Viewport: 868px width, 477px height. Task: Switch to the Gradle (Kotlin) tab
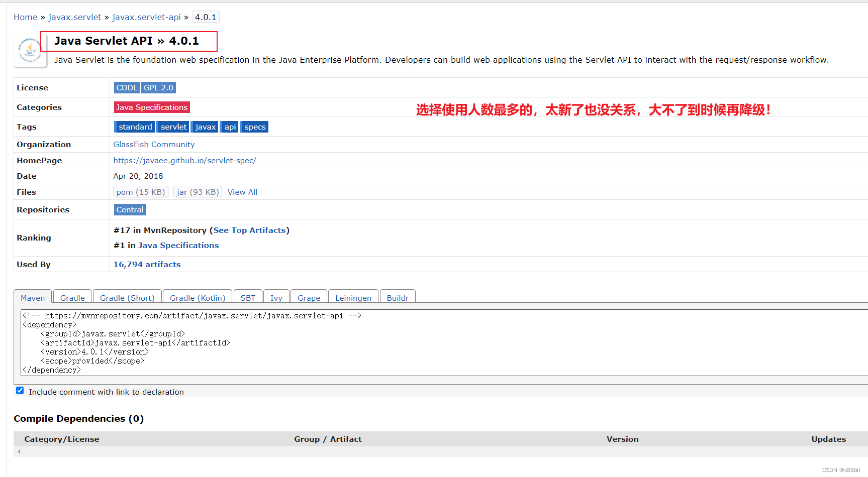click(x=197, y=297)
